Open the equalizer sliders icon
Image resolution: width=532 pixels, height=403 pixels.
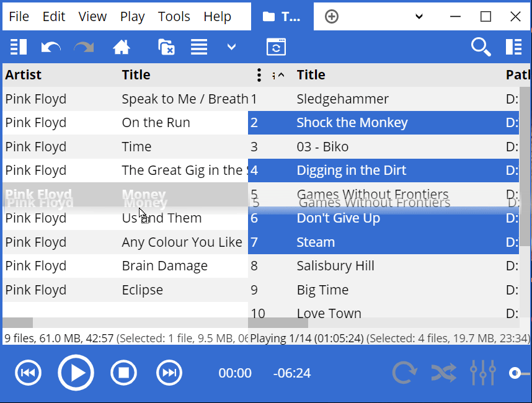tap(482, 373)
